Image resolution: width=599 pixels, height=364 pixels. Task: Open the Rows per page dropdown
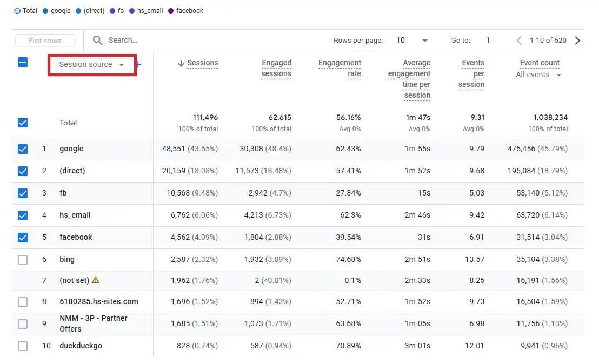[411, 41]
